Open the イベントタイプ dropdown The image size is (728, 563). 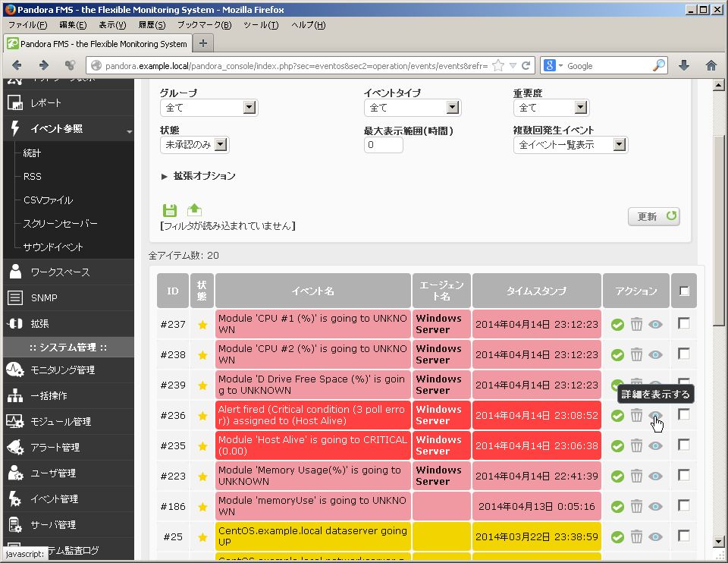coord(413,108)
